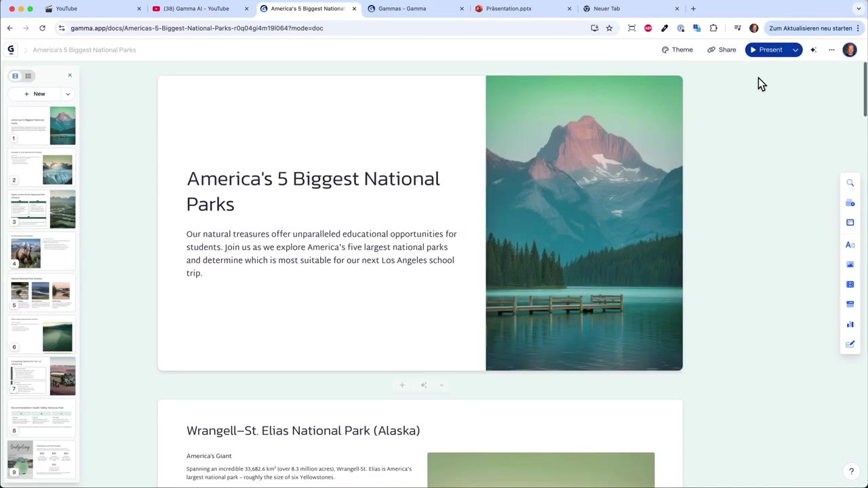Screen dimensions: 868x488
Task: Open the browser extensions puzzle icon
Action: pos(713,28)
